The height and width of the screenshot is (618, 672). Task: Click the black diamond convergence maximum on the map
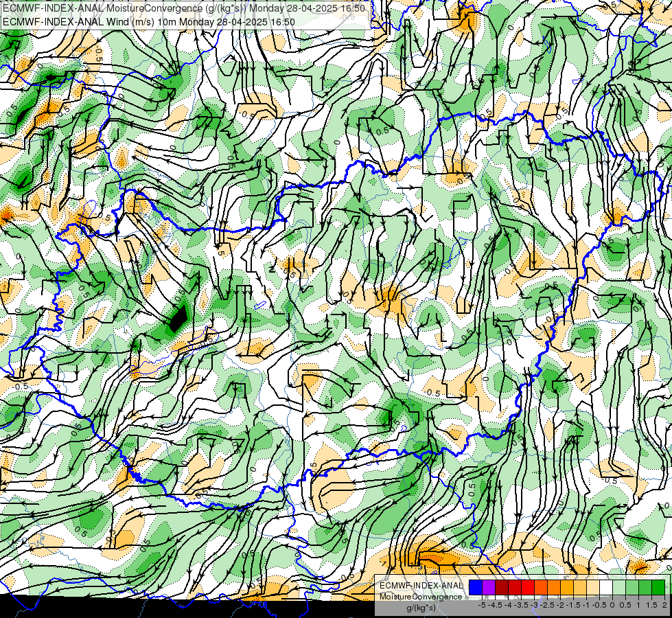click(x=178, y=319)
